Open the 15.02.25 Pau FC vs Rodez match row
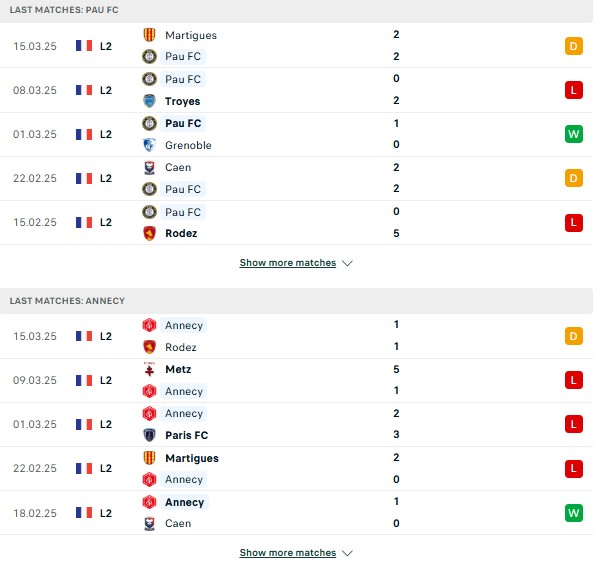Screen dimensions: 598x569 [x=296, y=223]
